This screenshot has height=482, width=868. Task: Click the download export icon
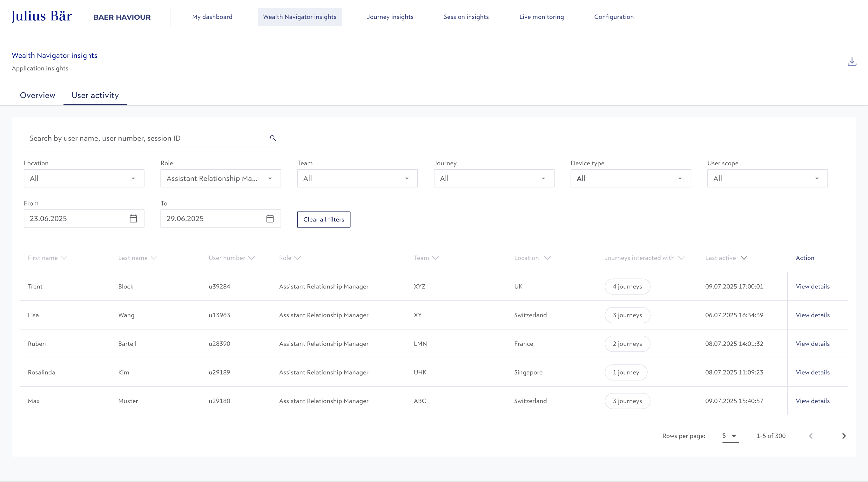click(x=852, y=62)
